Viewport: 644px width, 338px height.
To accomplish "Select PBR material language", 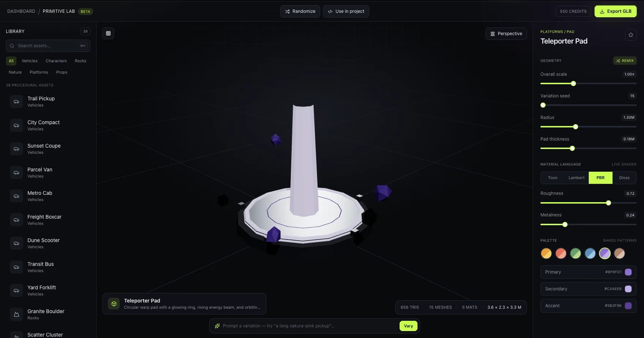I will [600, 178].
